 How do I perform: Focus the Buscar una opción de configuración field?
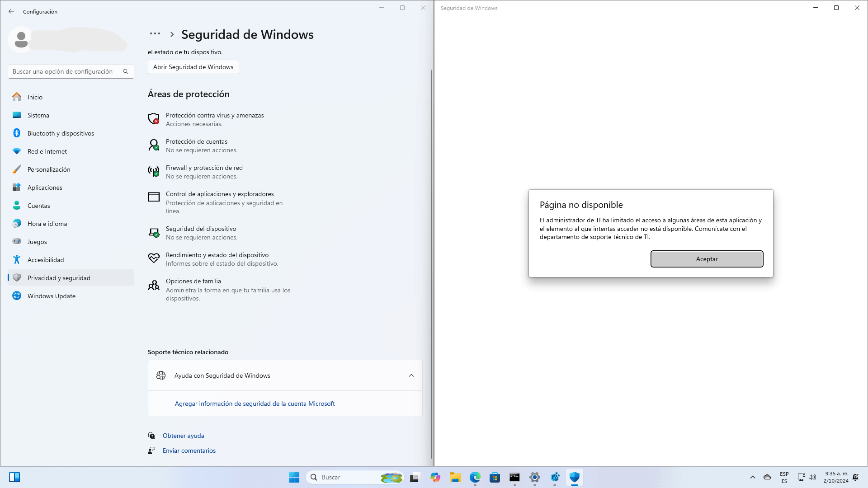(71, 71)
